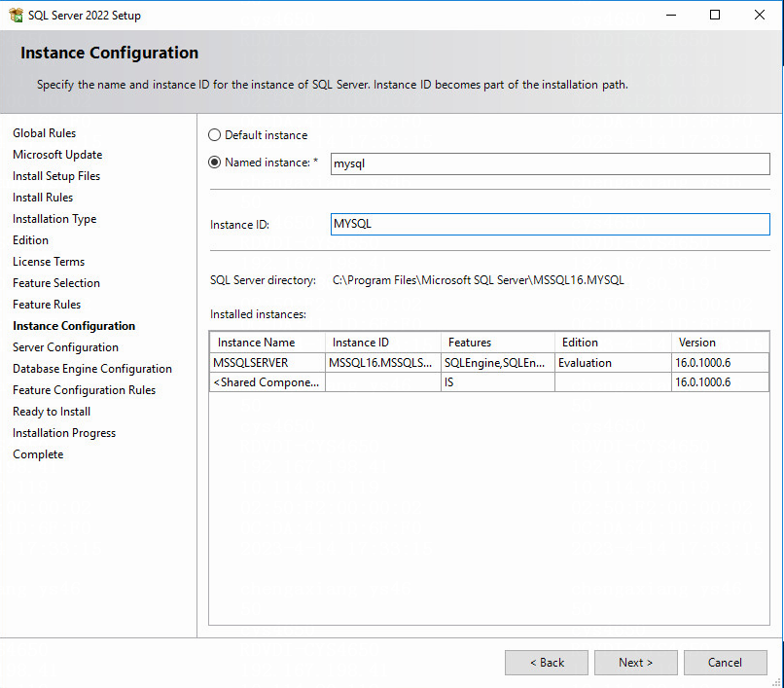Click the Instance Name column header
Viewport: 784px width, 688px height.
pyautogui.click(x=267, y=343)
